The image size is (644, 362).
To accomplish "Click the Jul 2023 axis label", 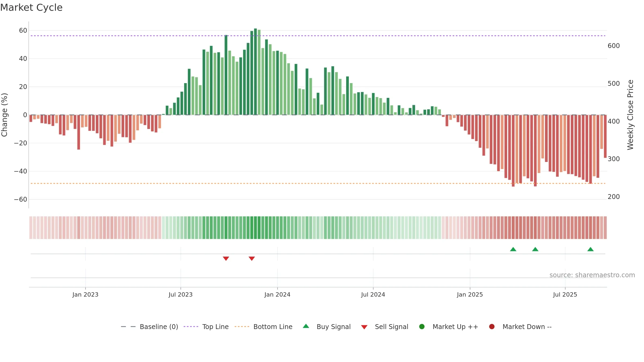I will pos(181,294).
